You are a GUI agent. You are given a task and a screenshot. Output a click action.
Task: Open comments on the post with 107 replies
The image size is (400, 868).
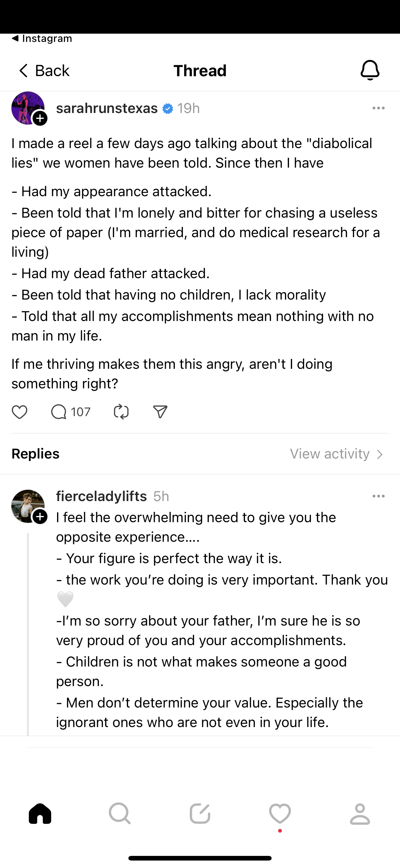point(59,412)
